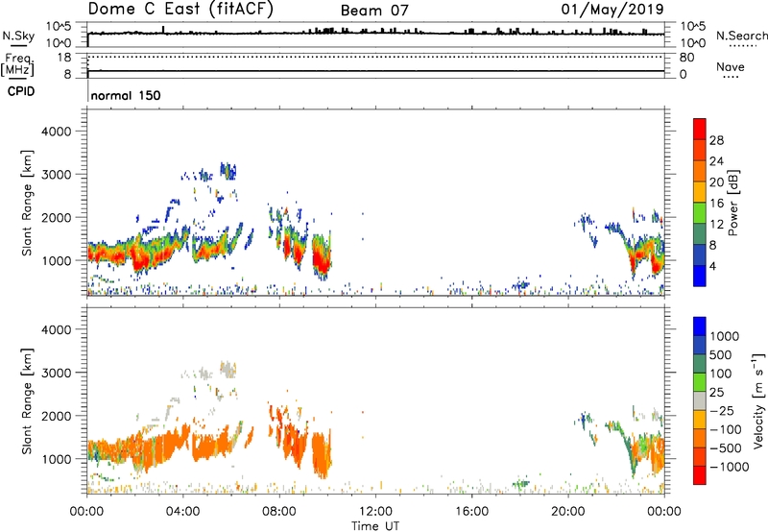
Task: Pick the light green segment of power colorbar
Action: [700, 213]
